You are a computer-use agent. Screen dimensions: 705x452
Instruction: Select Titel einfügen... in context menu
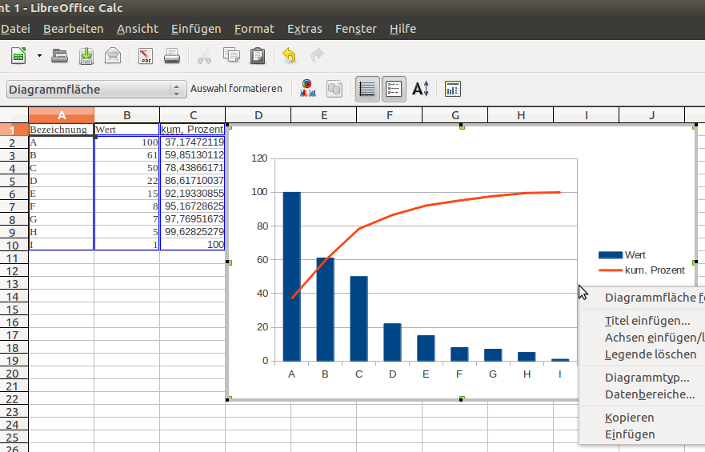[647, 320]
